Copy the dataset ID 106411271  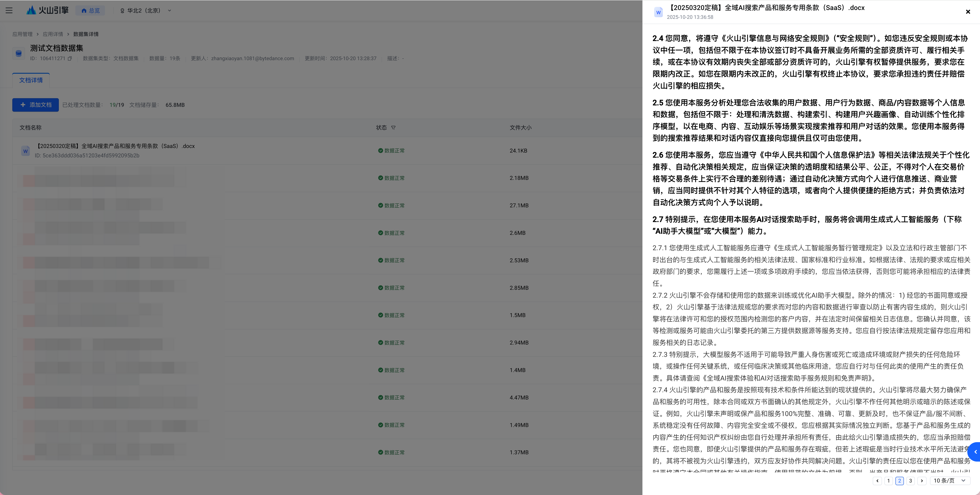70,59
